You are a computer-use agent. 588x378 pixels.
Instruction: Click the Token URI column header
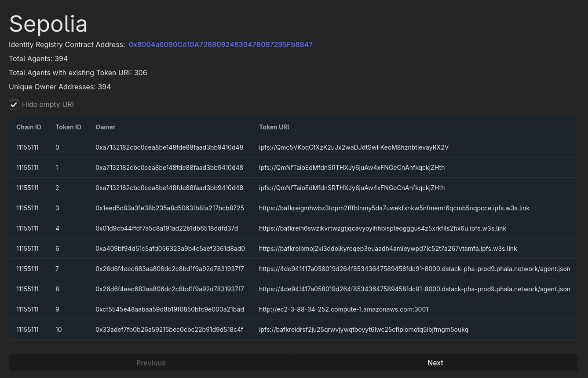274,127
